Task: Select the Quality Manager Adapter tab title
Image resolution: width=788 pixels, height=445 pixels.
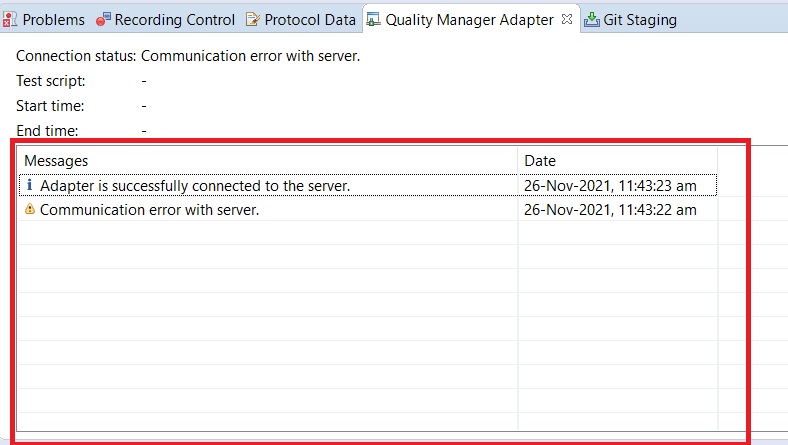Action: coord(469,20)
